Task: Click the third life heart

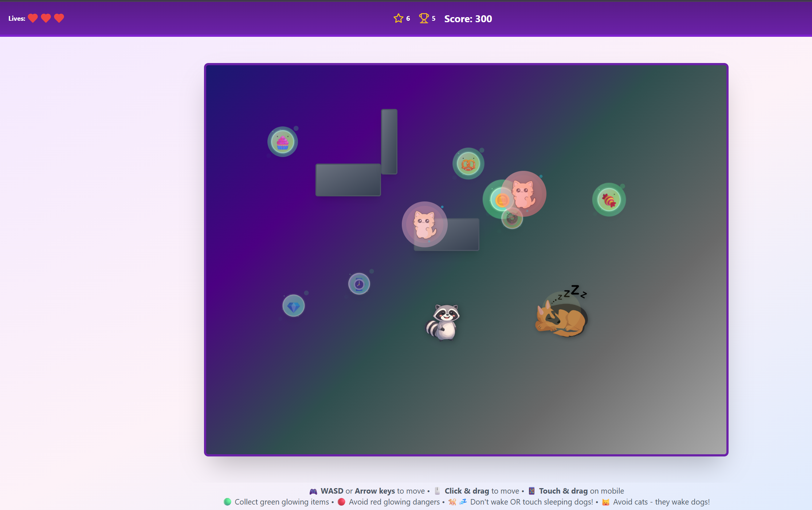Action: point(59,18)
